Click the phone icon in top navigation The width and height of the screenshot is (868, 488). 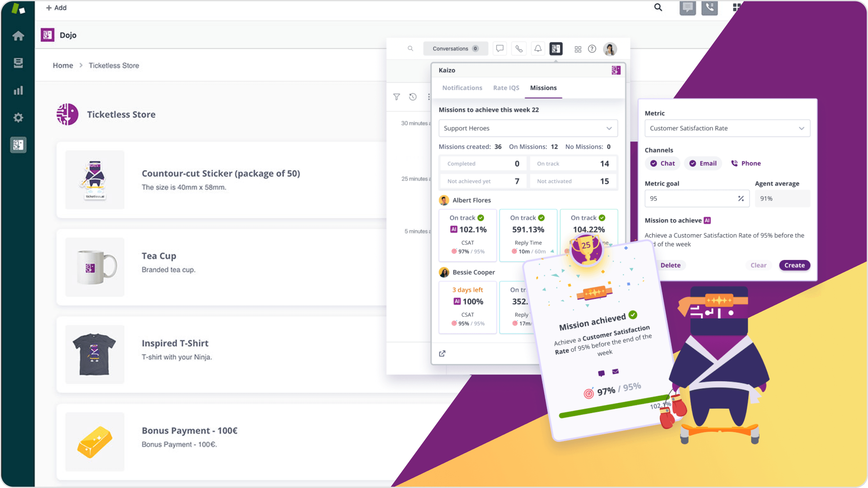pos(710,8)
